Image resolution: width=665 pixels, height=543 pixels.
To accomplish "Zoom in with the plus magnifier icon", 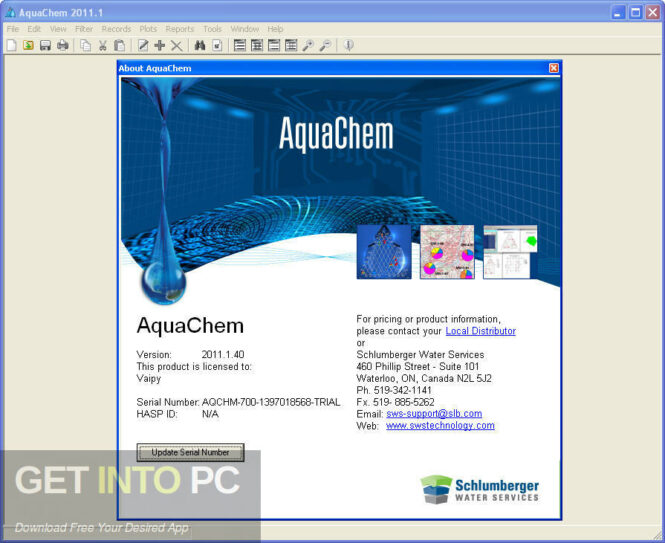I will point(308,45).
